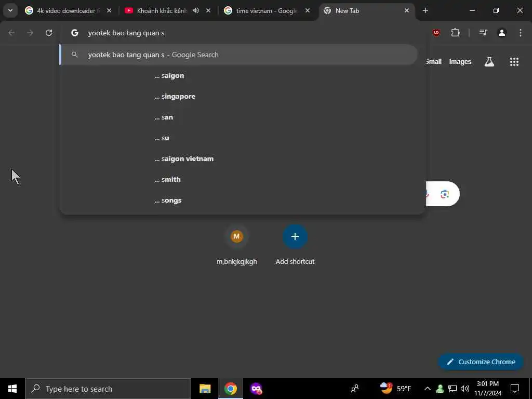Viewport: 532px width, 399px height.
Task: Expand the hidden system tray icons
Action: (x=428, y=389)
